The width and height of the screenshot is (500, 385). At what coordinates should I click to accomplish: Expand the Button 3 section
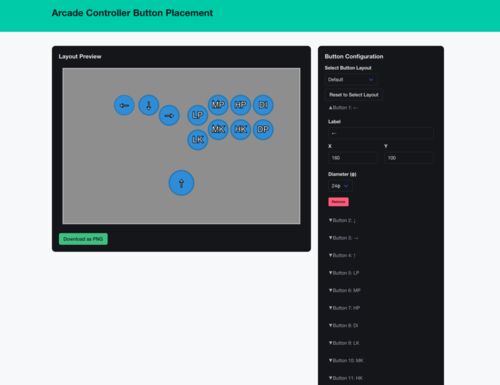click(x=344, y=238)
